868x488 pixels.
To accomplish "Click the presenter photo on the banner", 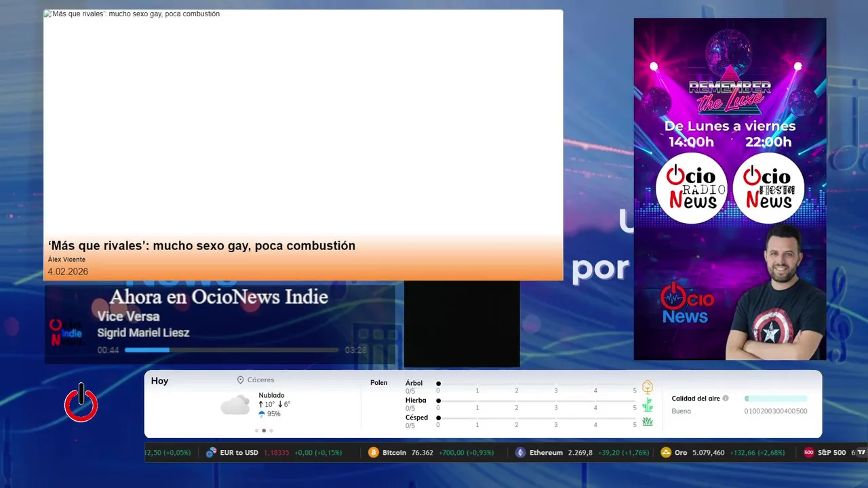I will (774, 293).
